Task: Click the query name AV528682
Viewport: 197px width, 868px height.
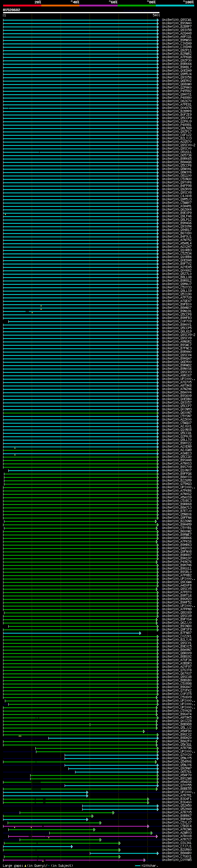Action: pyautogui.click(x=11, y=10)
